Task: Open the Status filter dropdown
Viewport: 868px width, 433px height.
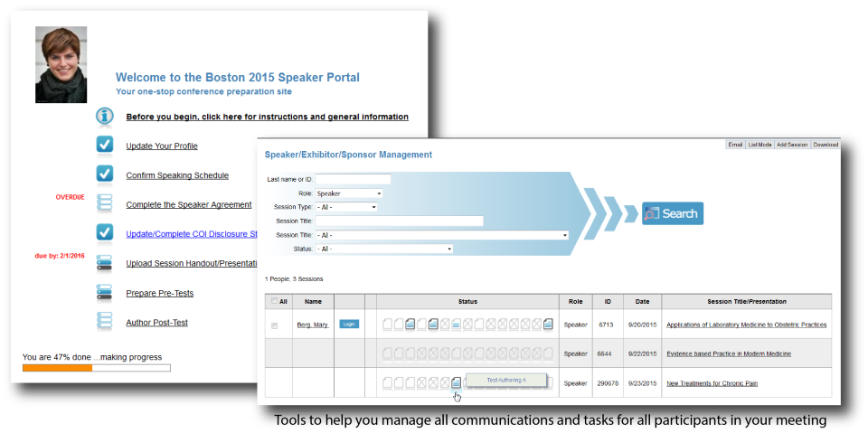Action: (x=384, y=249)
